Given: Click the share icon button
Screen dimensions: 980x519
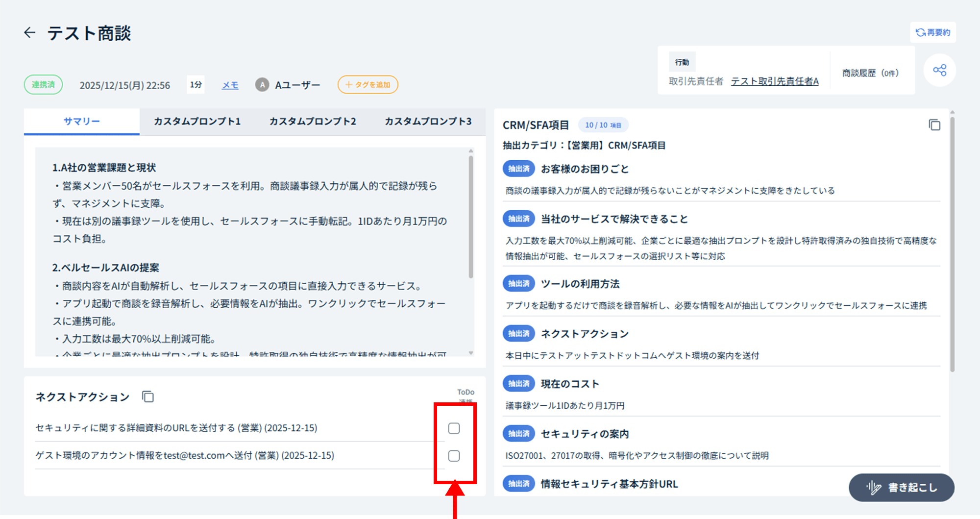Looking at the screenshot, I should pyautogui.click(x=939, y=70).
